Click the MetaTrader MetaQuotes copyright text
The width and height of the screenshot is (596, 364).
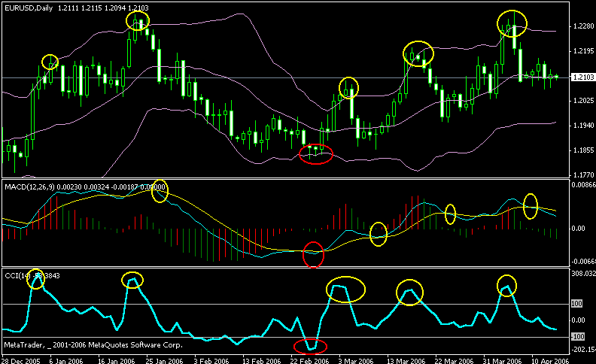pos(93,345)
